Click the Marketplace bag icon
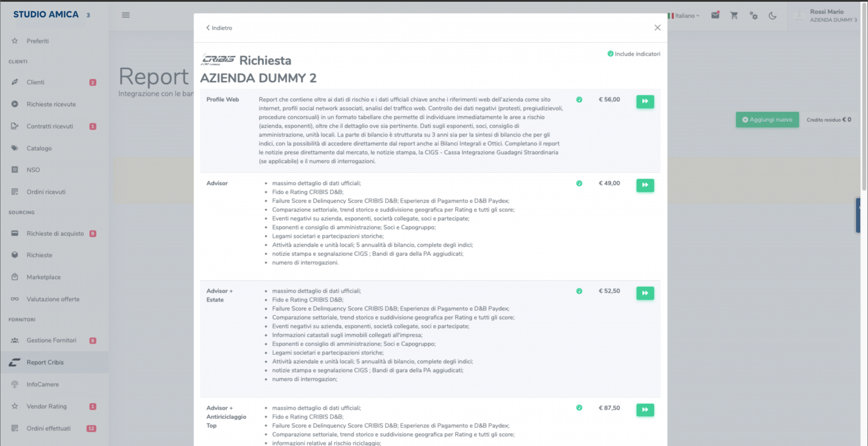The height and width of the screenshot is (446, 868). click(x=14, y=277)
